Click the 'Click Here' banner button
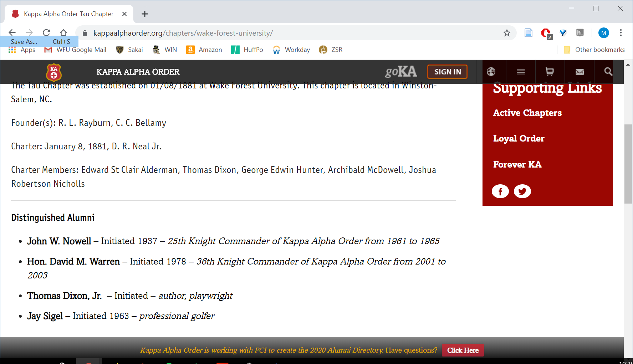This screenshot has height=364, width=633. point(463,350)
